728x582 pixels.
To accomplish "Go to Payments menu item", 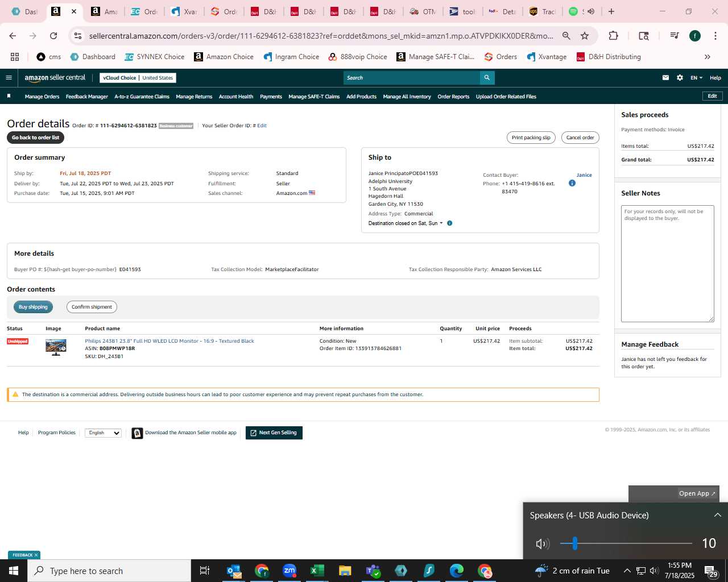I will pyautogui.click(x=271, y=97).
